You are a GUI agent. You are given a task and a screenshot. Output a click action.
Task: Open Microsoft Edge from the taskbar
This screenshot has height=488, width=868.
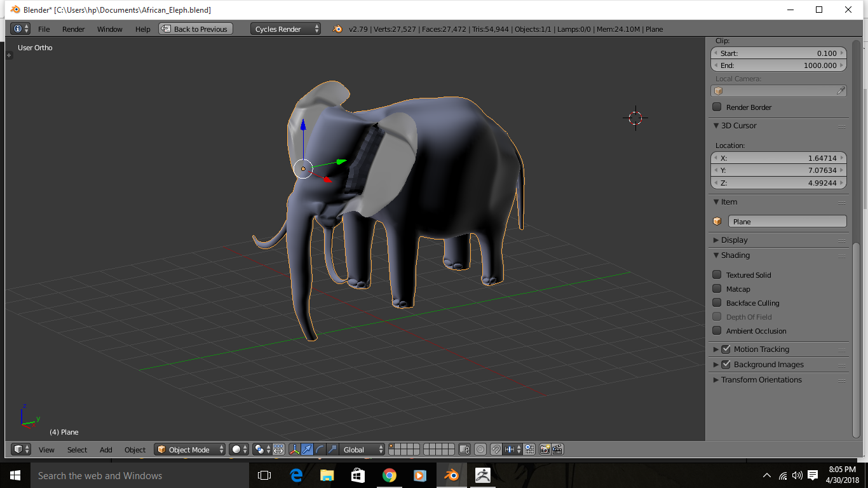[296, 475]
